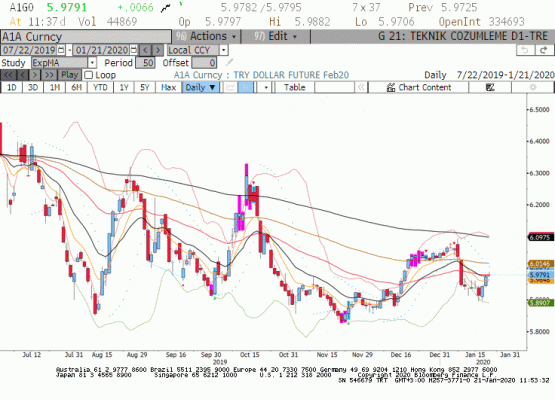Open the chart annotation edit icon
This screenshot has width=555, height=400.
490,87
